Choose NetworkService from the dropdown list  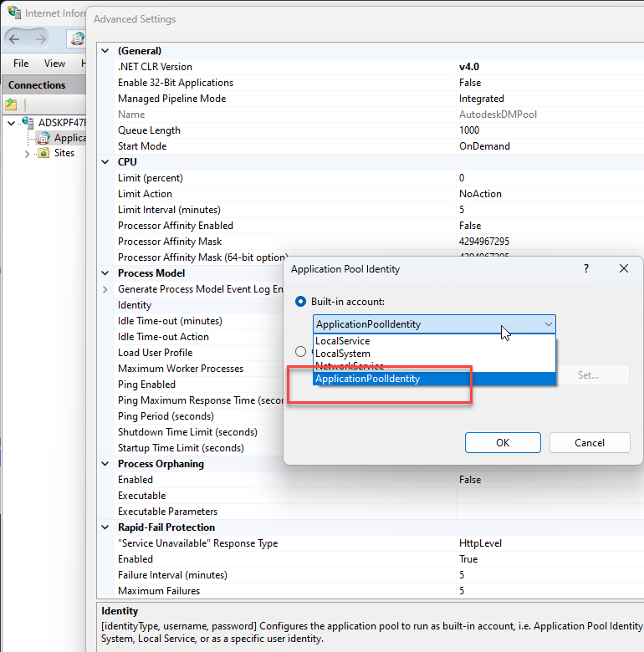[x=434, y=366]
